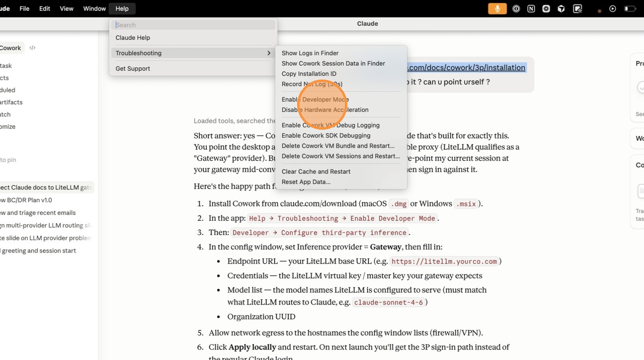The image size is (644, 360).
Task: Click the ".msix" code text
Action: pos(466,204)
